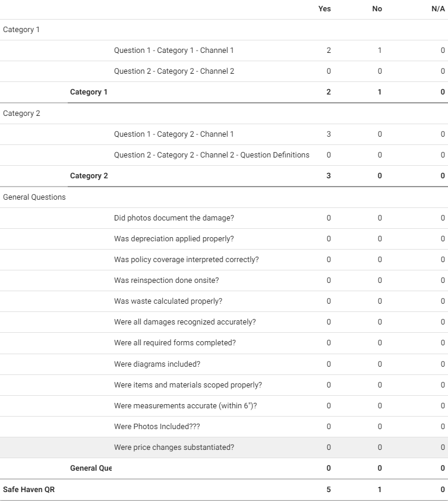The image size is (448, 501).
Task: Click "Did photos document the damage?" question
Action: pos(173,218)
